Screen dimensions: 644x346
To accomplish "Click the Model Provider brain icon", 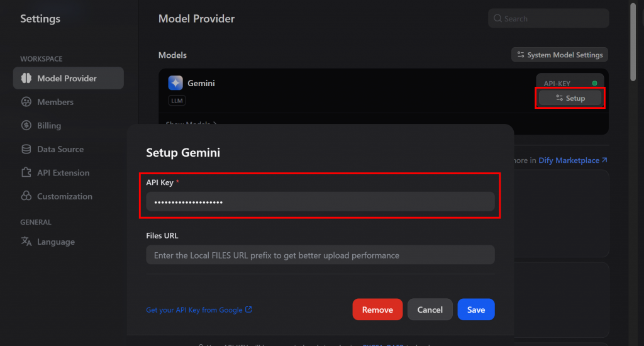I will tap(26, 79).
